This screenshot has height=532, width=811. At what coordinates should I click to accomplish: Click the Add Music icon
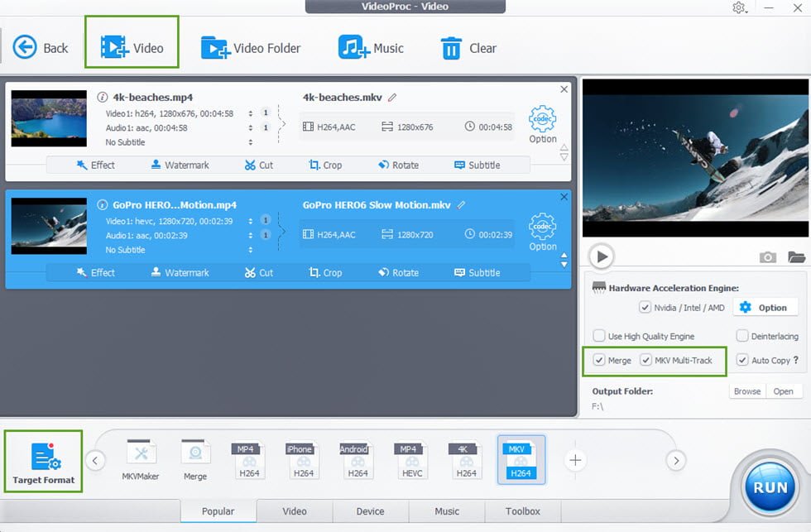[x=353, y=47]
